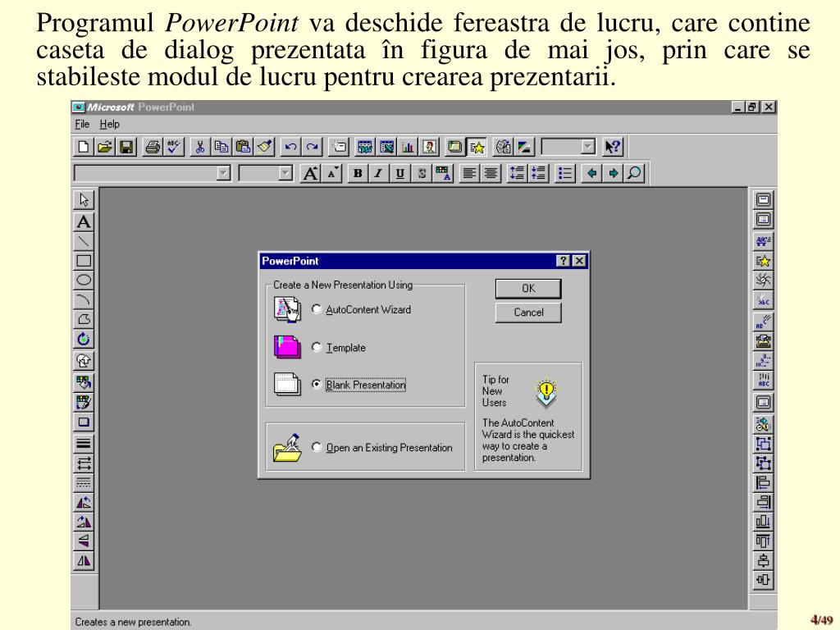
Task: Click the Print toolbar icon
Action: [x=153, y=147]
